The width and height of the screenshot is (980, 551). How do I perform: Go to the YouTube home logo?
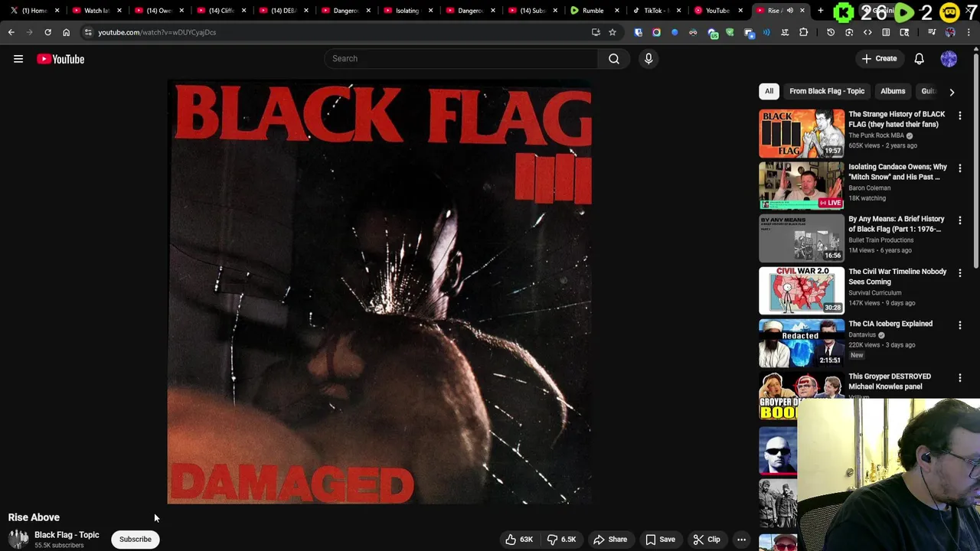[60, 59]
